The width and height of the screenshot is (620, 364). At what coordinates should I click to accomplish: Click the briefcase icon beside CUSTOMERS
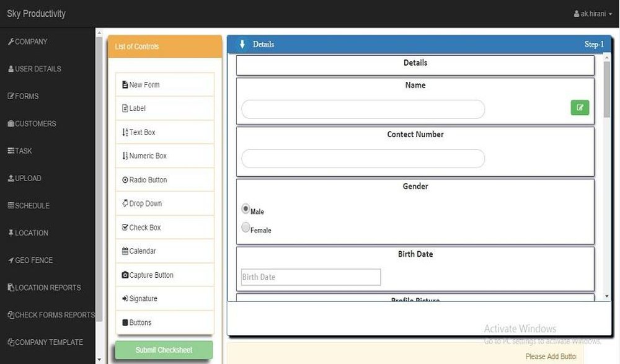coord(11,123)
